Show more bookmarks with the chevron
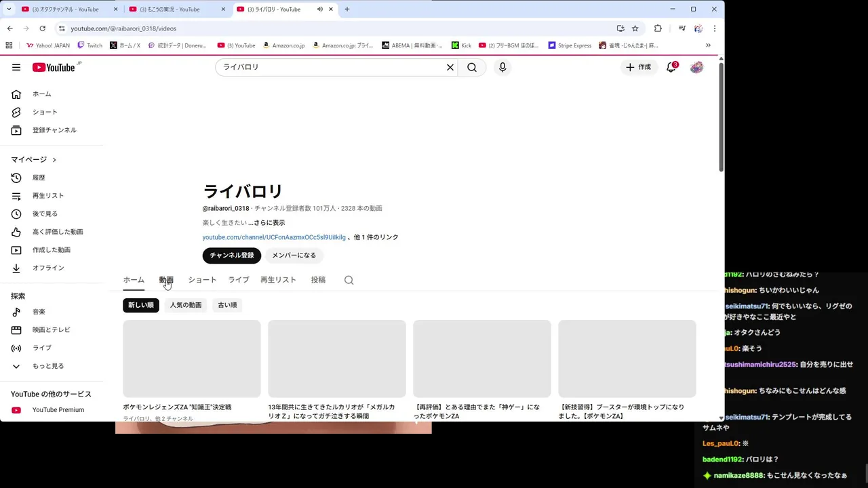The image size is (868, 488). pyautogui.click(x=708, y=45)
